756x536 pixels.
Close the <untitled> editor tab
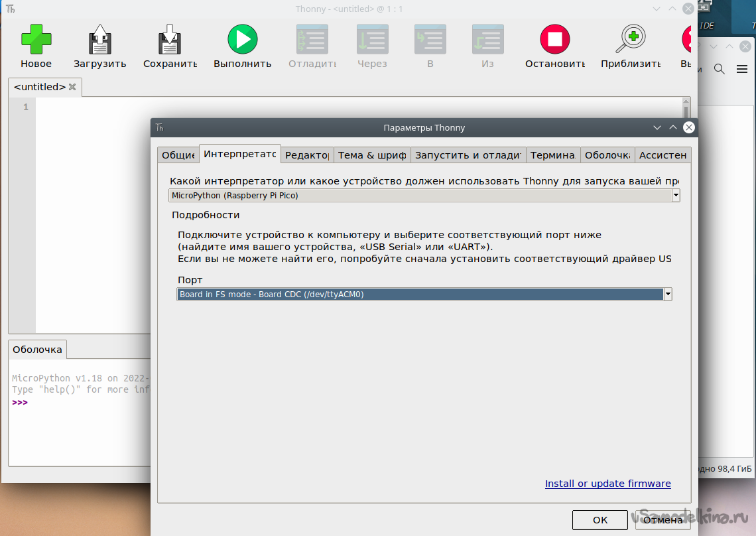pyautogui.click(x=72, y=87)
